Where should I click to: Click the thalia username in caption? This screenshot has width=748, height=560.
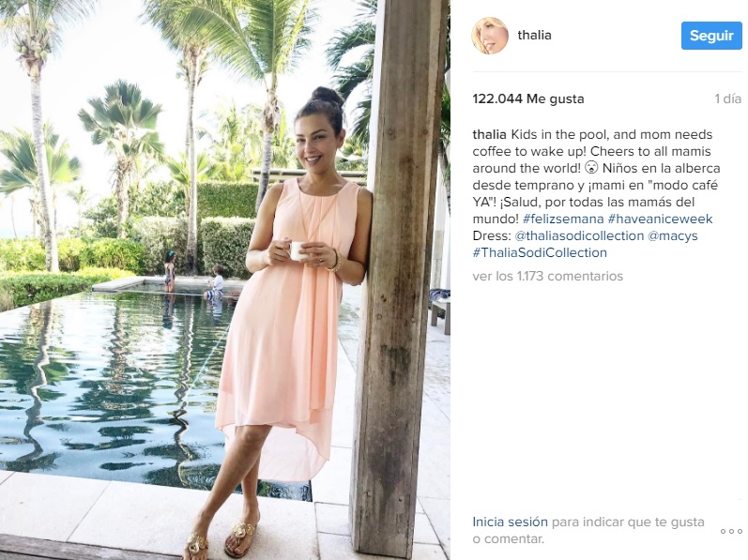(490, 134)
